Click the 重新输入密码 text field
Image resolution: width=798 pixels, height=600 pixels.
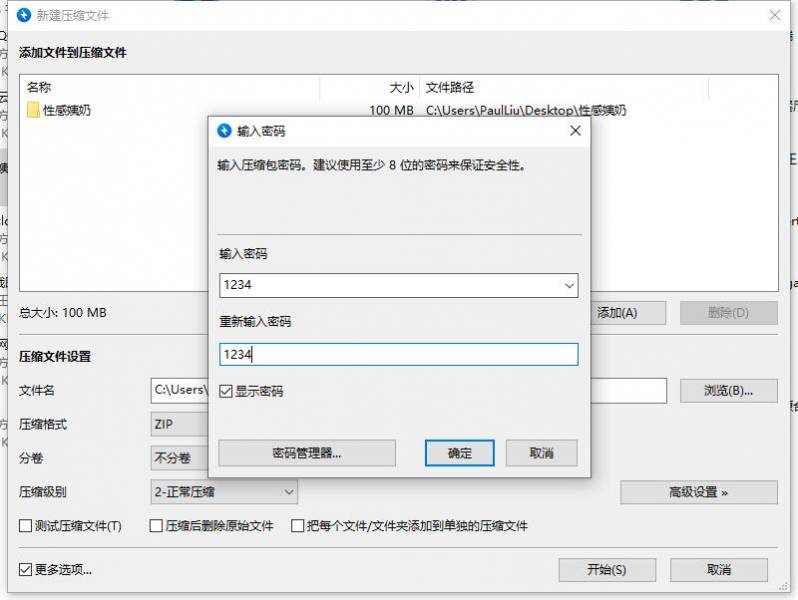[398, 354]
